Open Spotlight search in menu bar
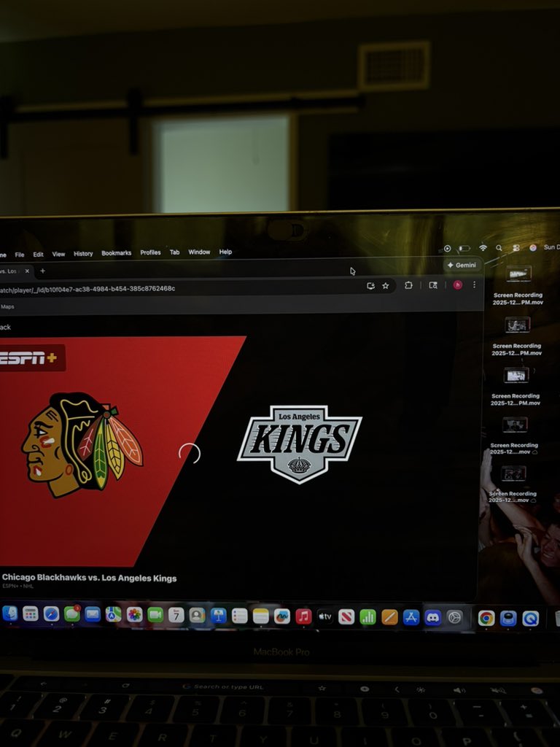The width and height of the screenshot is (560, 747). click(499, 248)
